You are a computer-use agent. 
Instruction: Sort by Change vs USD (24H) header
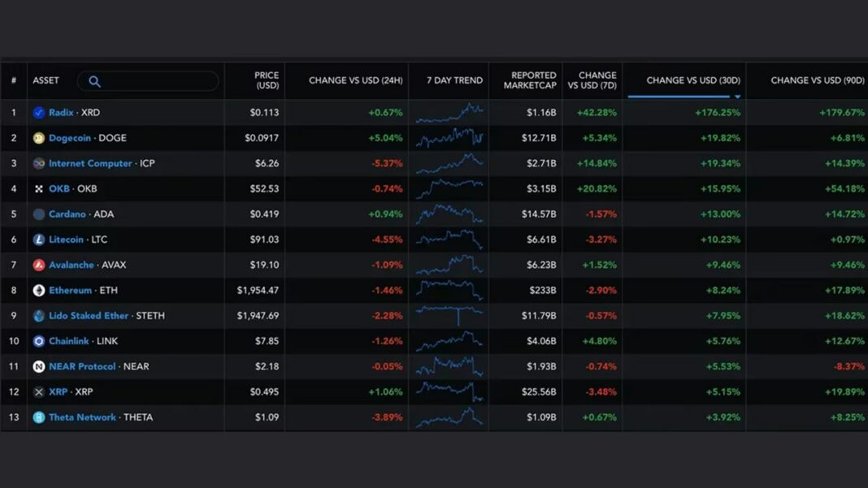tap(356, 80)
